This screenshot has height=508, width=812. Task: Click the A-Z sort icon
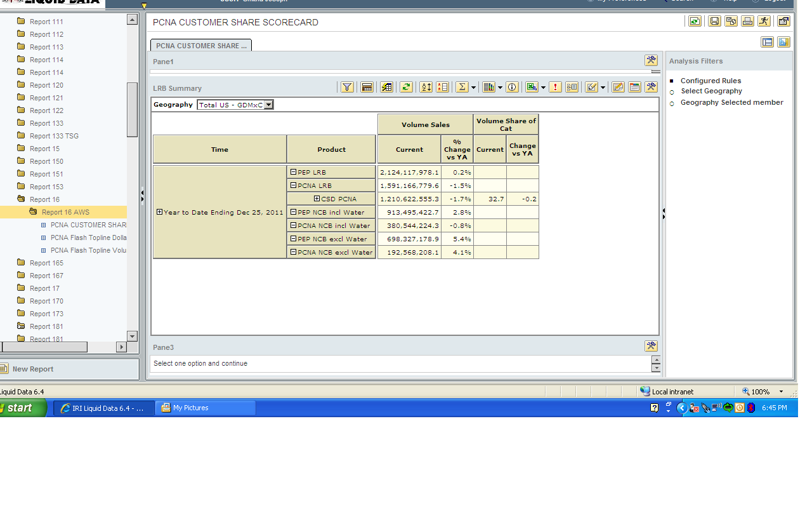(426, 87)
